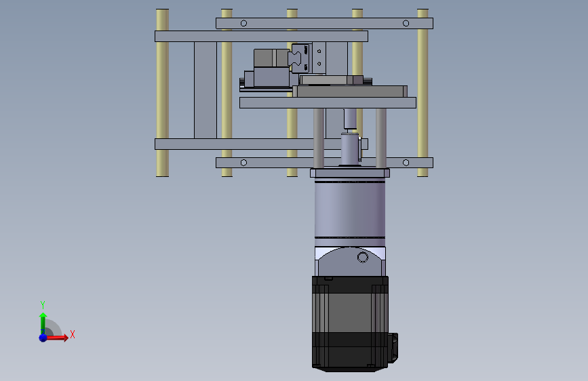Click the right hole in the bottom rail bar

406,163
